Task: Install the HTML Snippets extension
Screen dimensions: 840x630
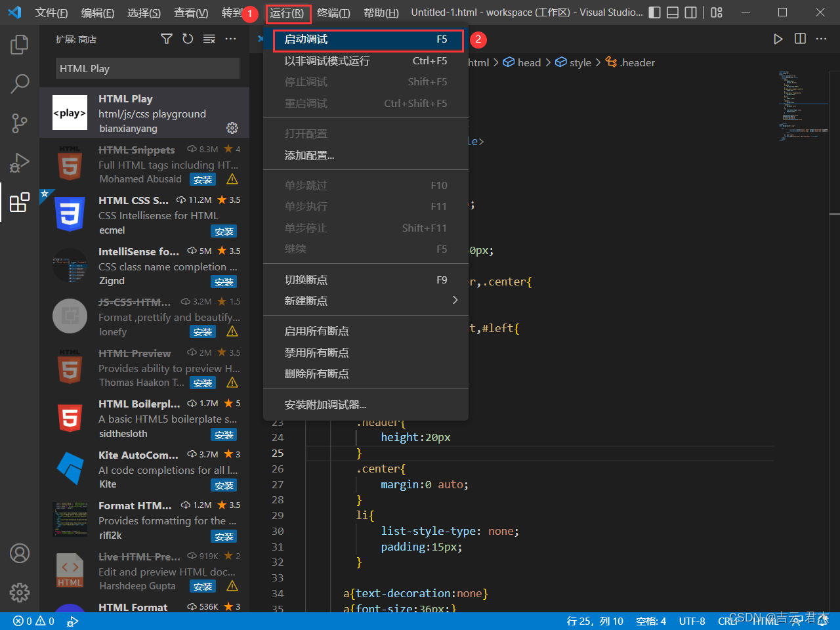Action: tap(203, 178)
